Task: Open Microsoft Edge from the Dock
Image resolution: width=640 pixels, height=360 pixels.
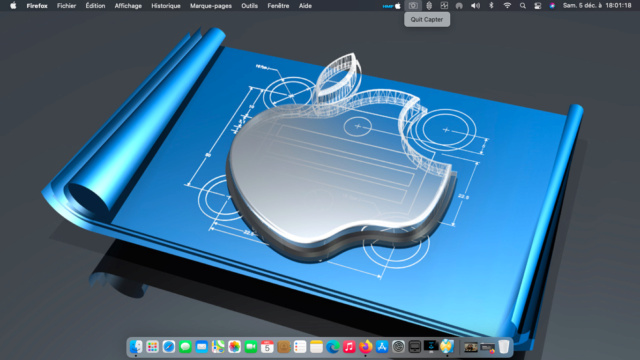Action: point(333,347)
